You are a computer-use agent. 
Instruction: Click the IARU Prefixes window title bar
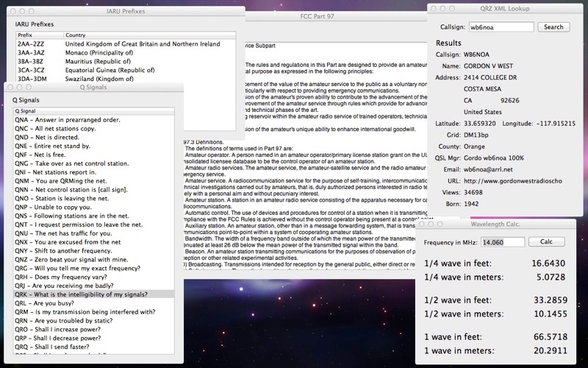[126, 11]
